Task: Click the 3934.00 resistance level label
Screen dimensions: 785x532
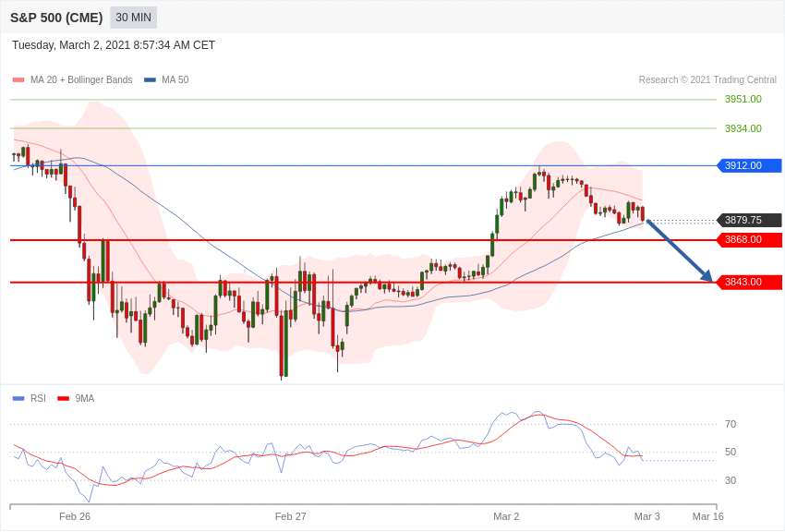Action: coord(743,128)
